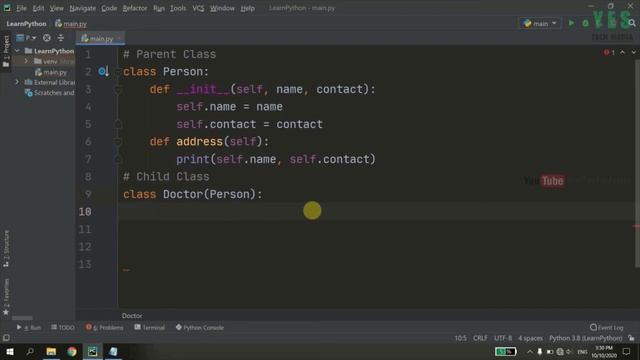Screen dimensions: 640x360
Task: Click Python 3.8 interpreter in status bar
Action: point(585,338)
